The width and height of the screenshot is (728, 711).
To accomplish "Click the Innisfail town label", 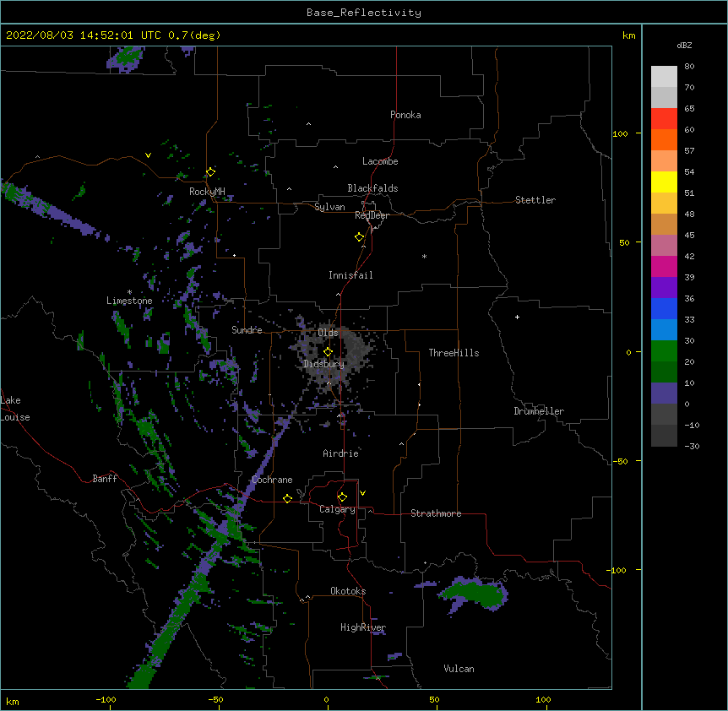I will click(350, 275).
